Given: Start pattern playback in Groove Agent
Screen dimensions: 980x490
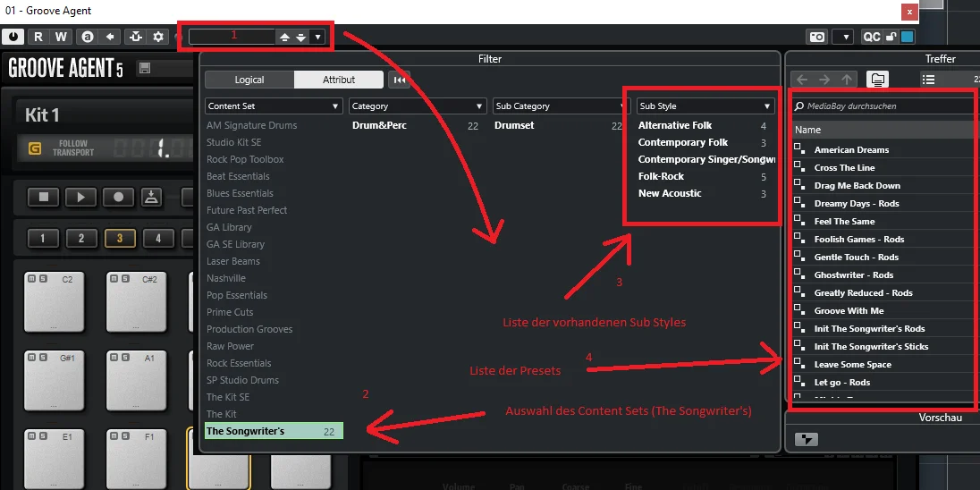Looking at the screenshot, I should click(81, 197).
